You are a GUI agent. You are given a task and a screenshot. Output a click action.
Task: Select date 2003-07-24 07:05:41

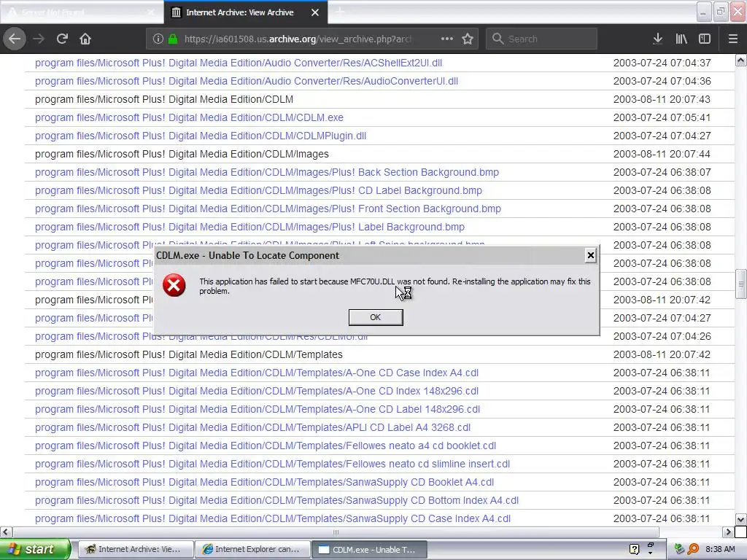[662, 117]
